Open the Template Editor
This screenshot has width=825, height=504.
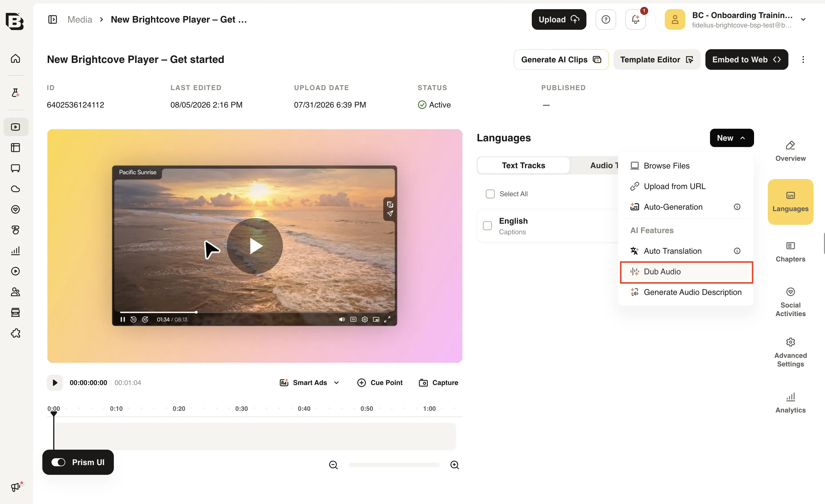657,59
